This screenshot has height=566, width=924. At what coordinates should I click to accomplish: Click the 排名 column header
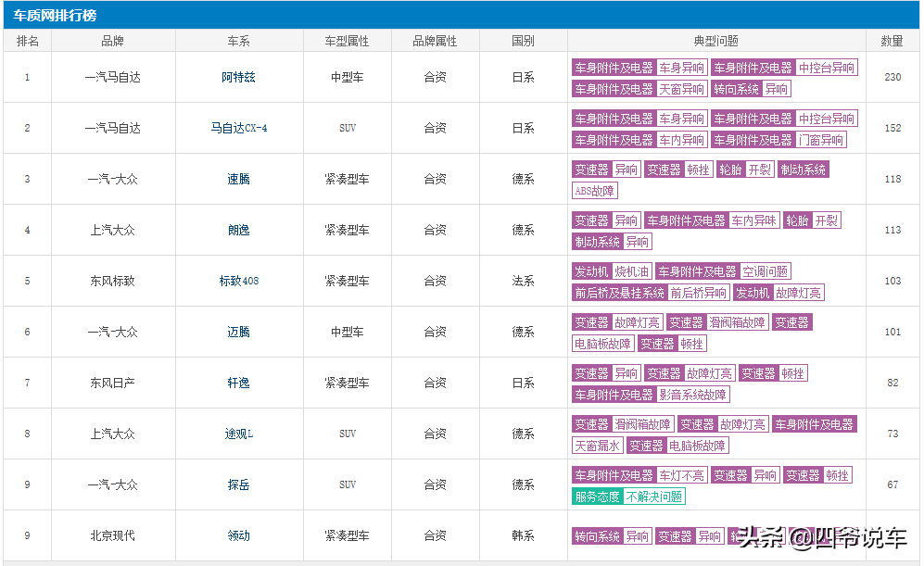pos(28,41)
